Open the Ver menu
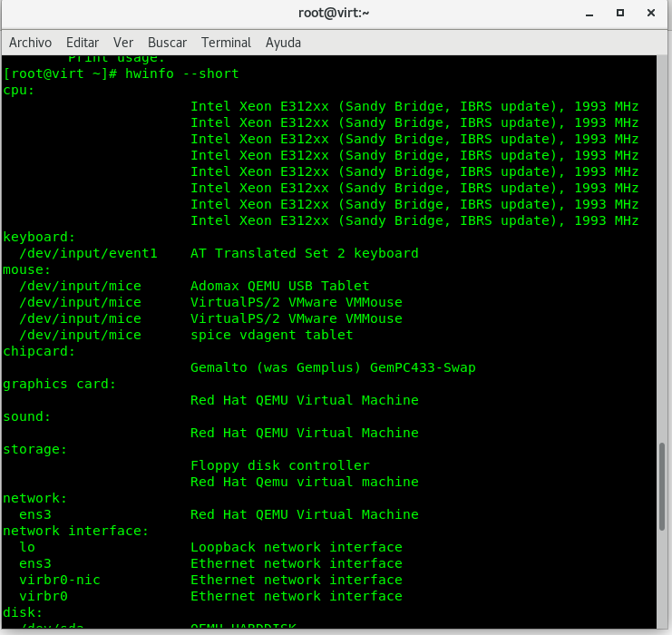The width and height of the screenshot is (672, 635). click(123, 43)
